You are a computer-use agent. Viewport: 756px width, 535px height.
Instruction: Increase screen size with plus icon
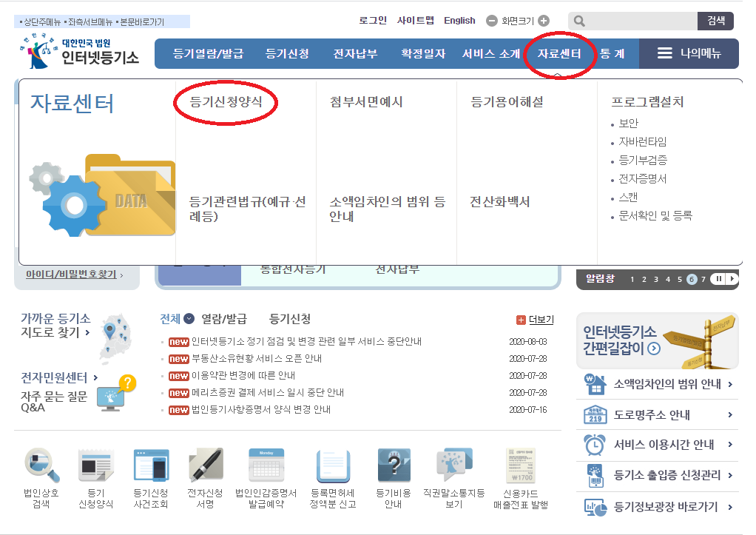(x=544, y=21)
